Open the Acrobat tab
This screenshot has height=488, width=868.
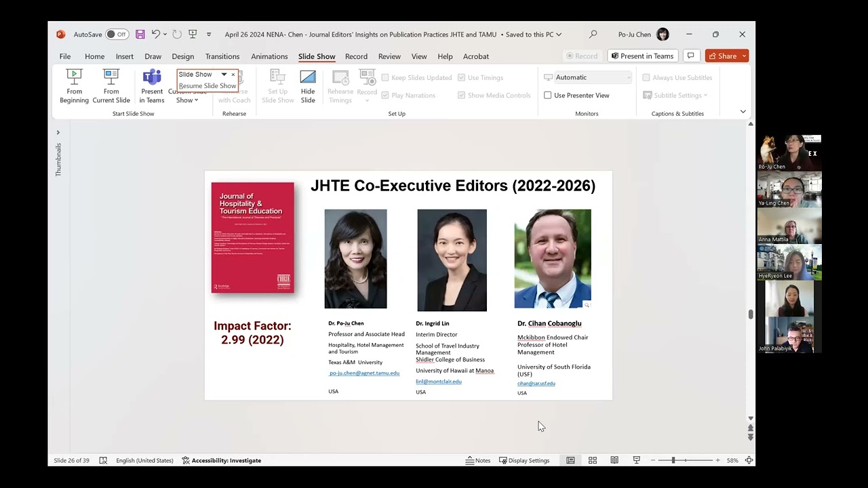(476, 56)
